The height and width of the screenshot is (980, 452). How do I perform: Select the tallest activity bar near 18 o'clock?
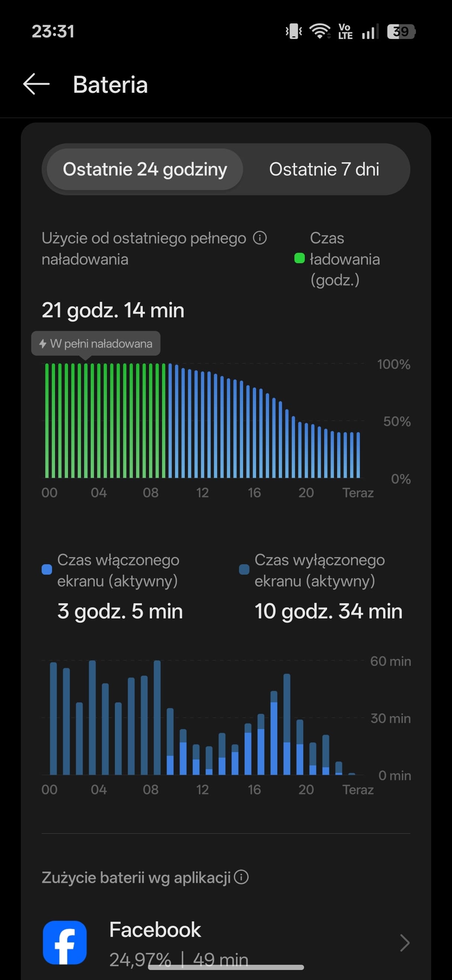(x=287, y=724)
